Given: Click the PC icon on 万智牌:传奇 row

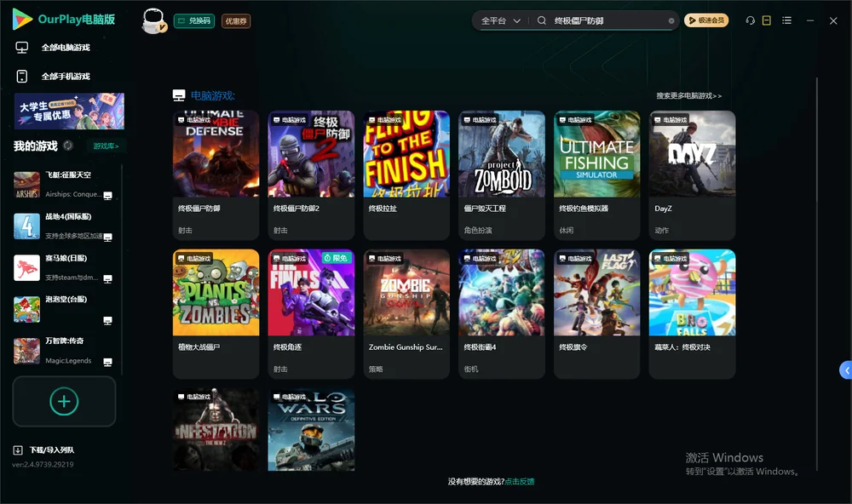Looking at the screenshot, I should (x=107, y=363).
